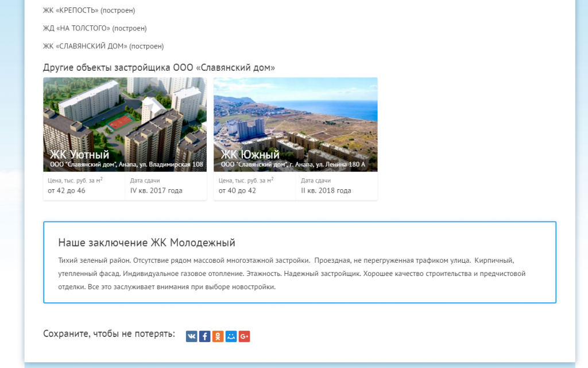
Task: Open ЖК «КРЕПОСТЬ» (построен) link
Action: point(89,10)
